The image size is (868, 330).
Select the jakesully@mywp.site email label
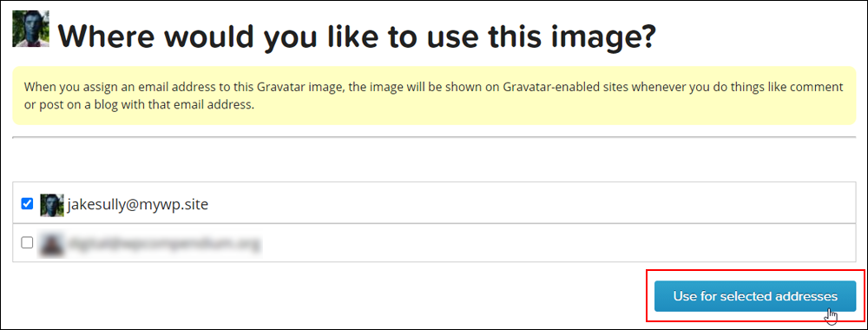(137, 205)
